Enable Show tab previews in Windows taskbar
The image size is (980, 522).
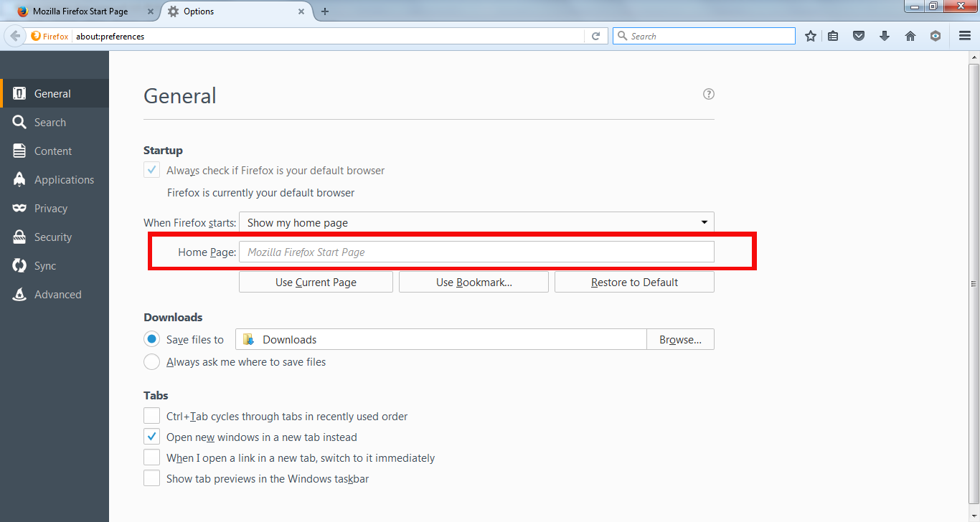151,478
